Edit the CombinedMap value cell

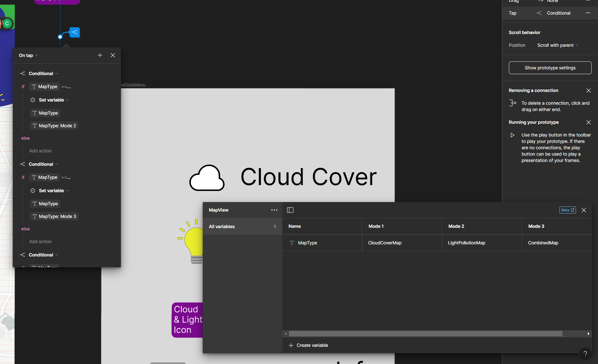557,243
